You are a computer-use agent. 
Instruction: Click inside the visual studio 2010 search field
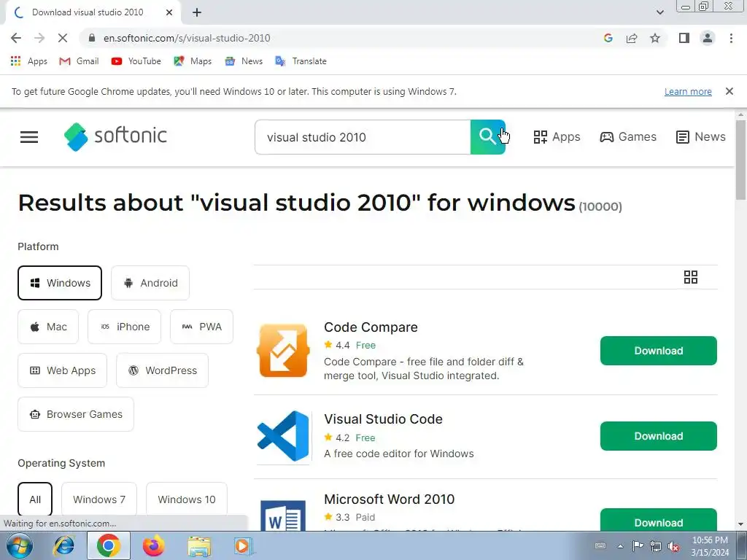click(363, 137)
